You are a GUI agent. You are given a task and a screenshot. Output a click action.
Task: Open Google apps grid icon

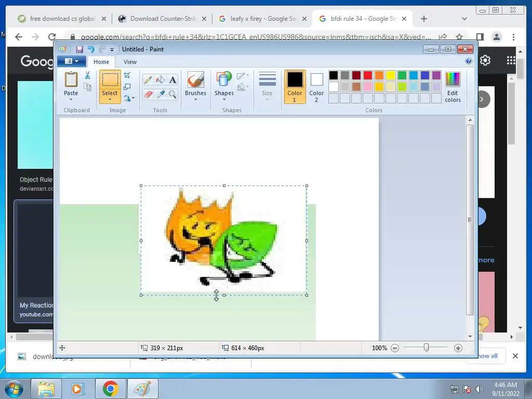pos(511,60)
